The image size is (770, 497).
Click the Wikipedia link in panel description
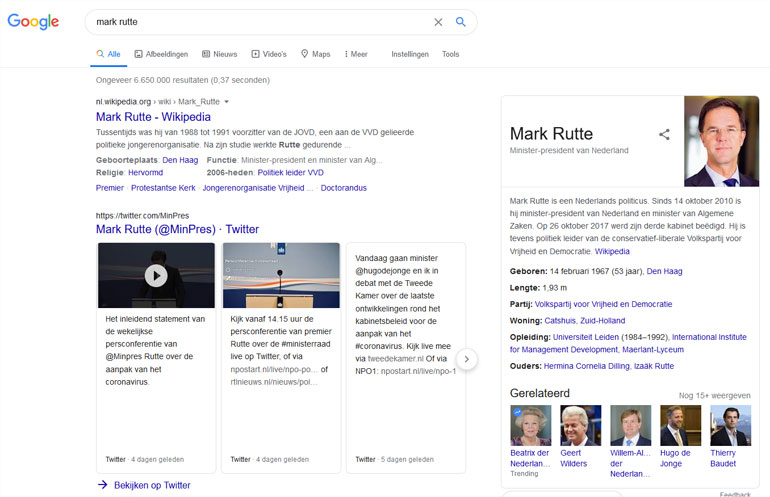612,251
